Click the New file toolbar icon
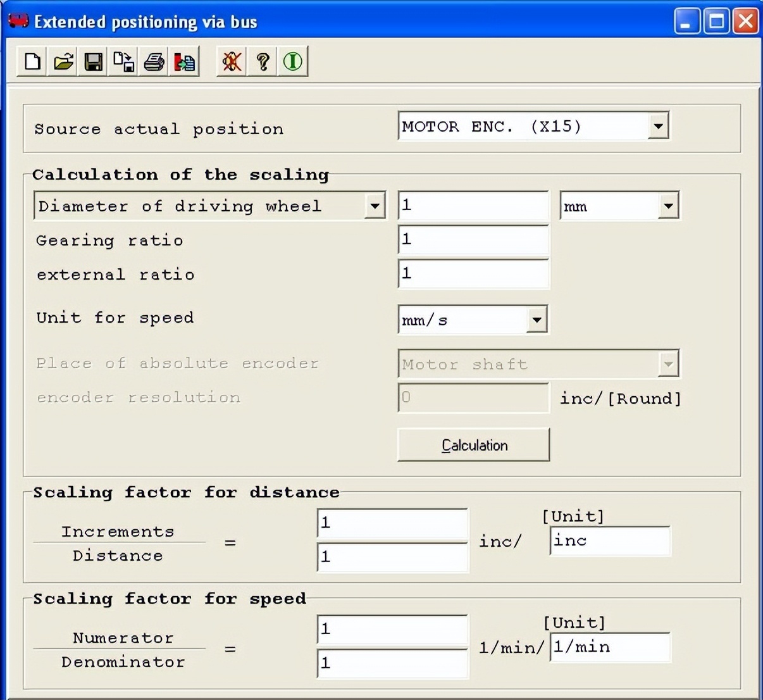 click(x=32, y=62)
